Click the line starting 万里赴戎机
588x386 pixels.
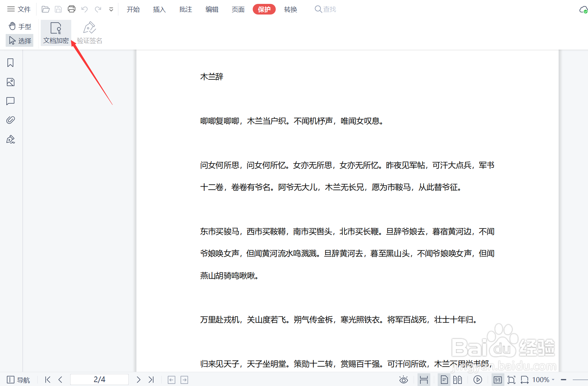tap(339, 320)
